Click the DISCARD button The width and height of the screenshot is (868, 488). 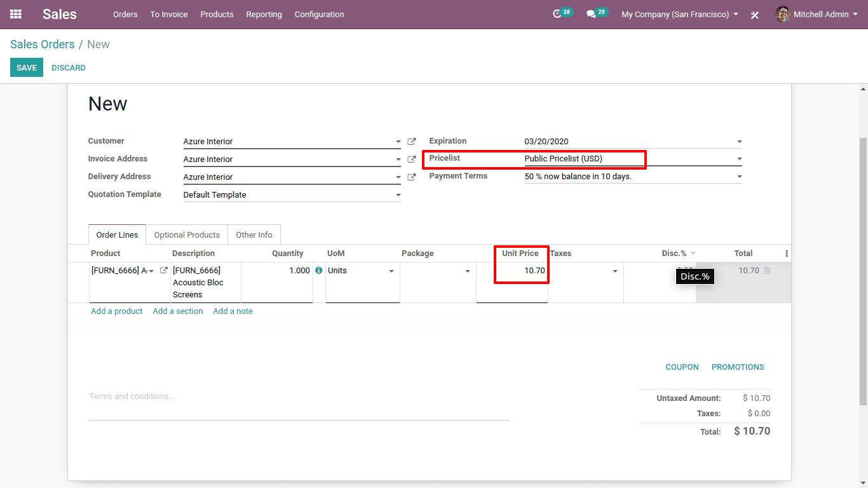coord(69,67)
